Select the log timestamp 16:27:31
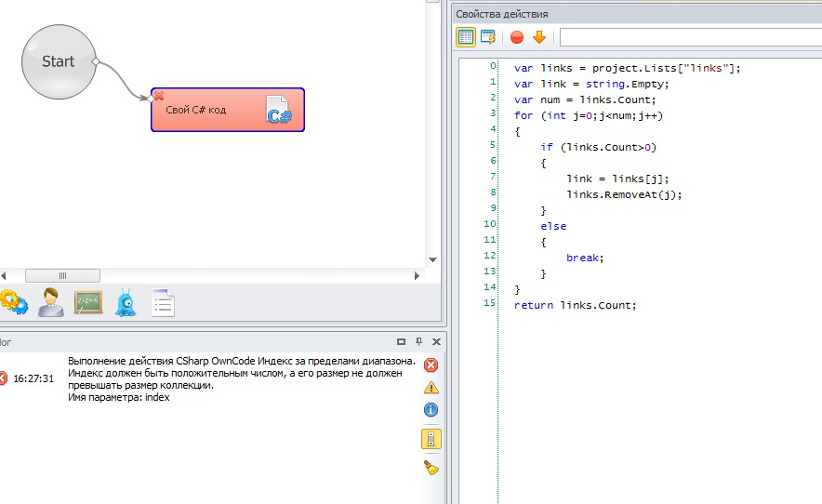This screenshot has width=822, height=504. (33, 378)
